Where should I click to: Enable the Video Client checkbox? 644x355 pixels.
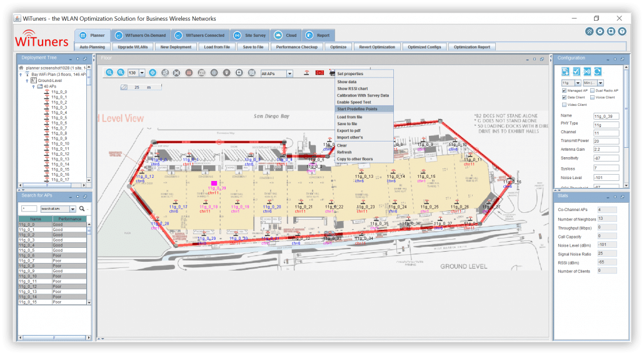tap(565, 105)
